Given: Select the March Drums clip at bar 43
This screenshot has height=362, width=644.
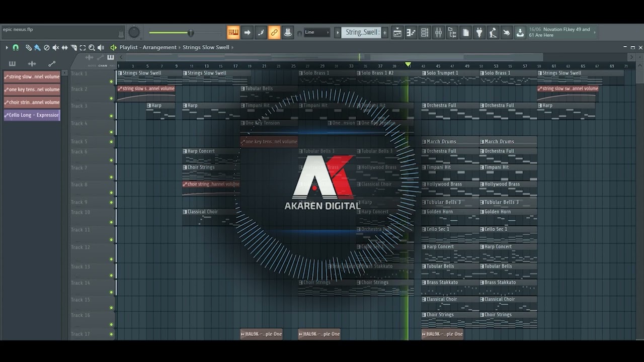Looking at the screenshot, I should click(x=450, y=142).
